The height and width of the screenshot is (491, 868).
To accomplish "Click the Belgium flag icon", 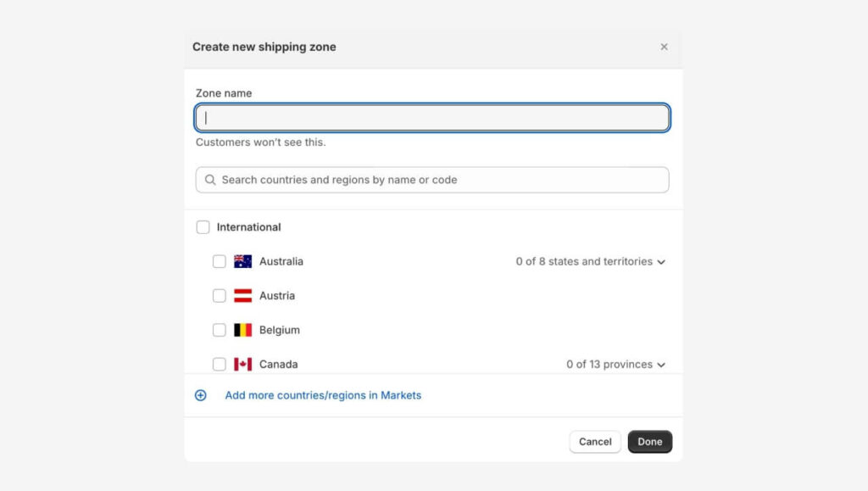I will pyautogui.click(x=241, y=330).
